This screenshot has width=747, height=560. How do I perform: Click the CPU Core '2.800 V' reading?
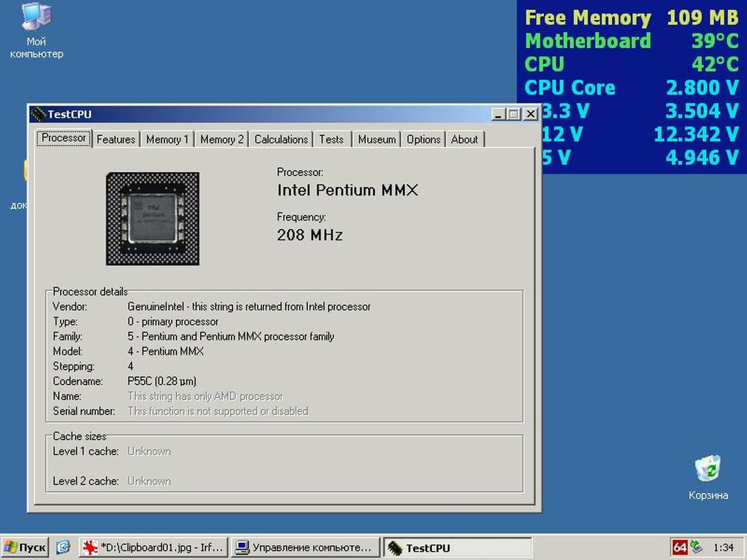click(x=702, y=88)
